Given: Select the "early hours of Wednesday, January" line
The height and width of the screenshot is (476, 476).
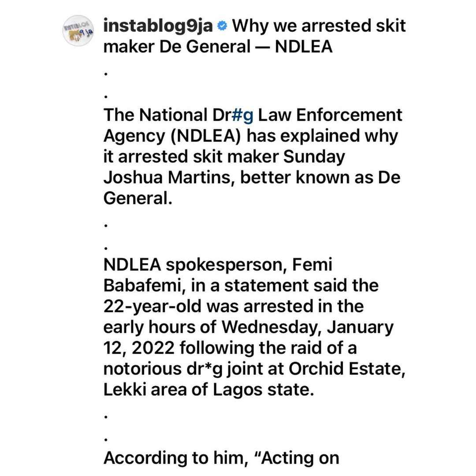Looking at the screenshot, I should click(248, 327).
